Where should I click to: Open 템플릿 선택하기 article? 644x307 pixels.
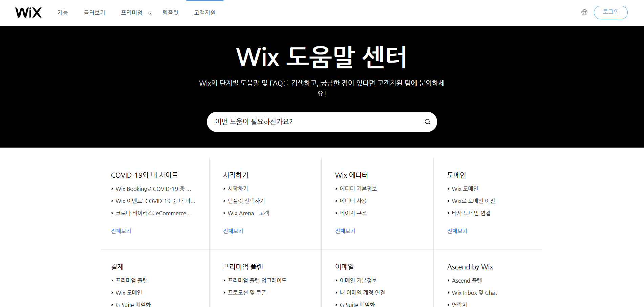coord(246,201)
